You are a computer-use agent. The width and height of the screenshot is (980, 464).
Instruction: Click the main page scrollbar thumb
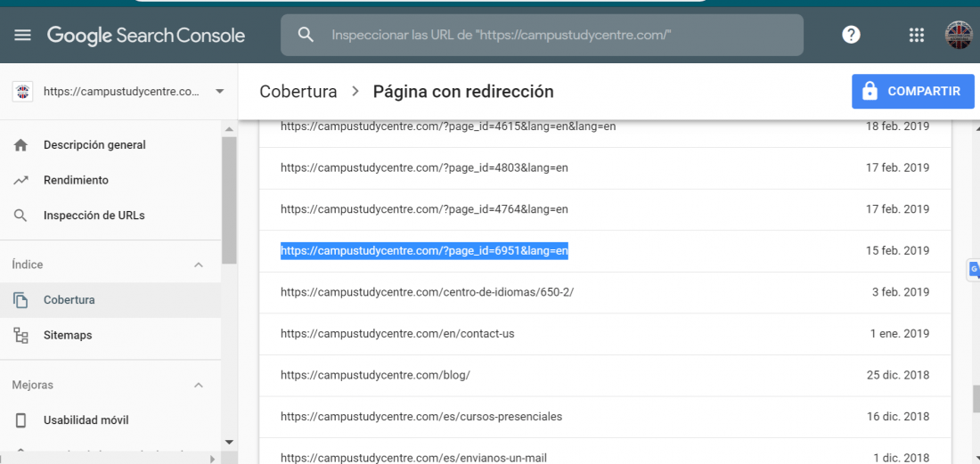pyautogui.click(x=976, y=399)
